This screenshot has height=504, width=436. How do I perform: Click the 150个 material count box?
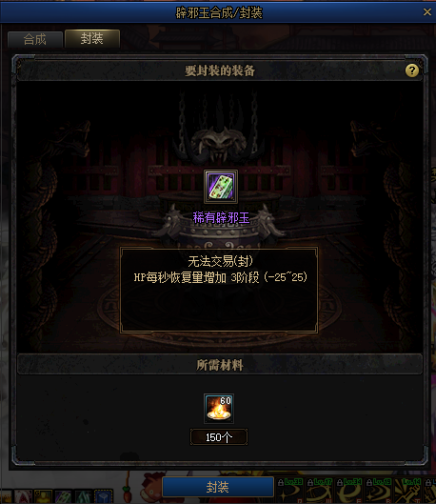click(219, 437)
